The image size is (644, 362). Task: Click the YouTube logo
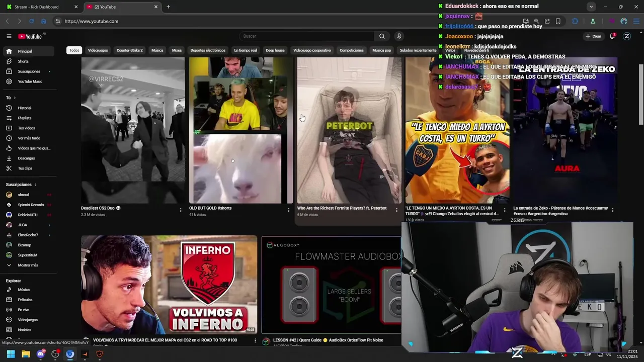pos(30,36)
